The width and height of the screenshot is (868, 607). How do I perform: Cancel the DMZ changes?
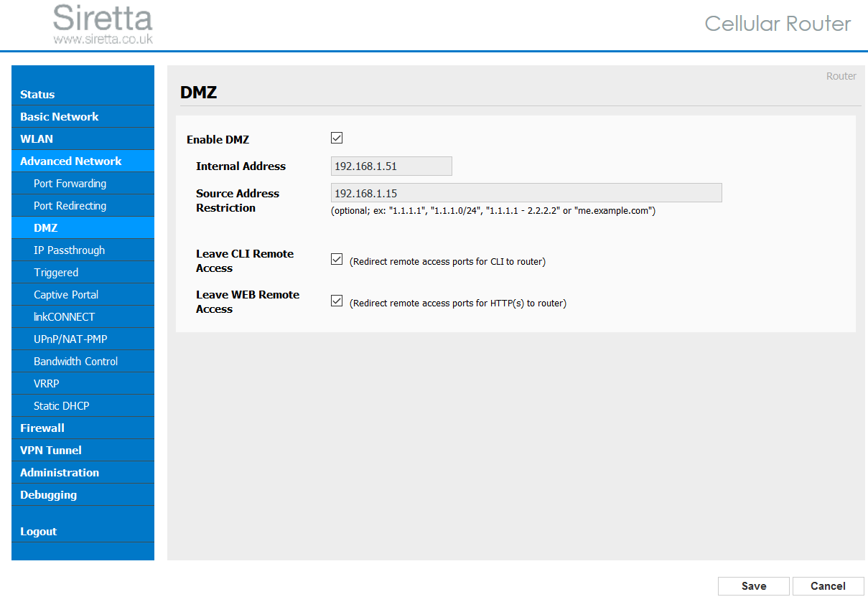point(828,586)
